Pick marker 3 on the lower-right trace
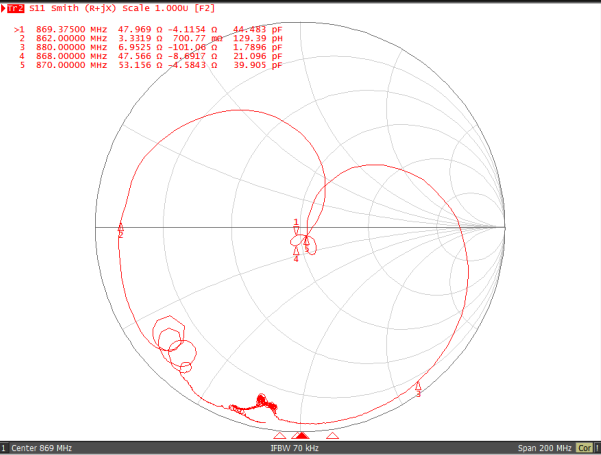The height and width of the screenshot is (455, 601). point(418,387)
